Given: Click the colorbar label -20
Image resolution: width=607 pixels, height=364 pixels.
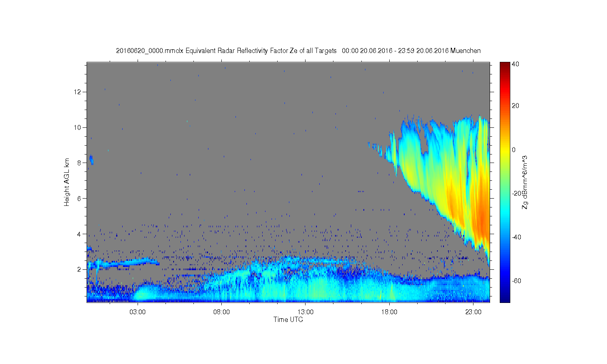Looking at the screenshot, I should pos(516,193).
